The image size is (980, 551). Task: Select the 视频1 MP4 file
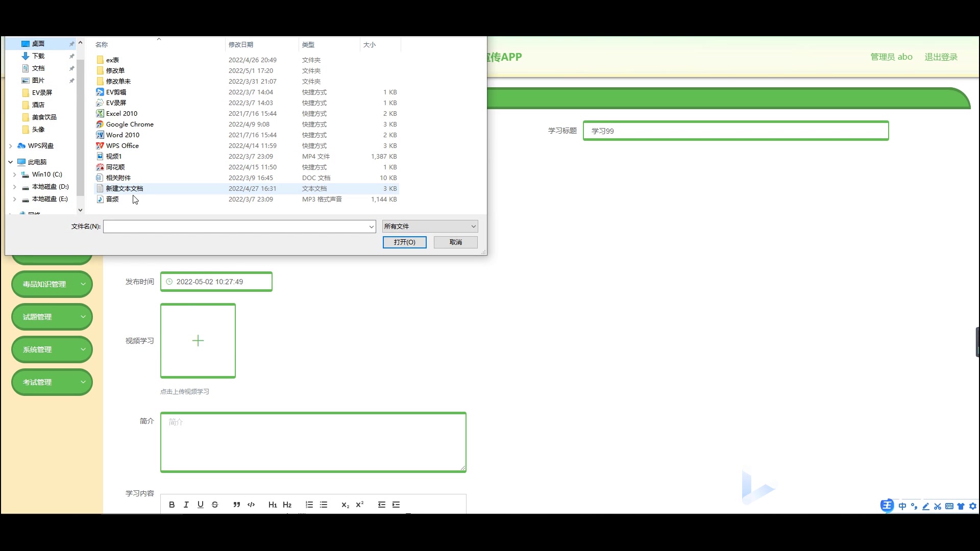coord(114,157)
